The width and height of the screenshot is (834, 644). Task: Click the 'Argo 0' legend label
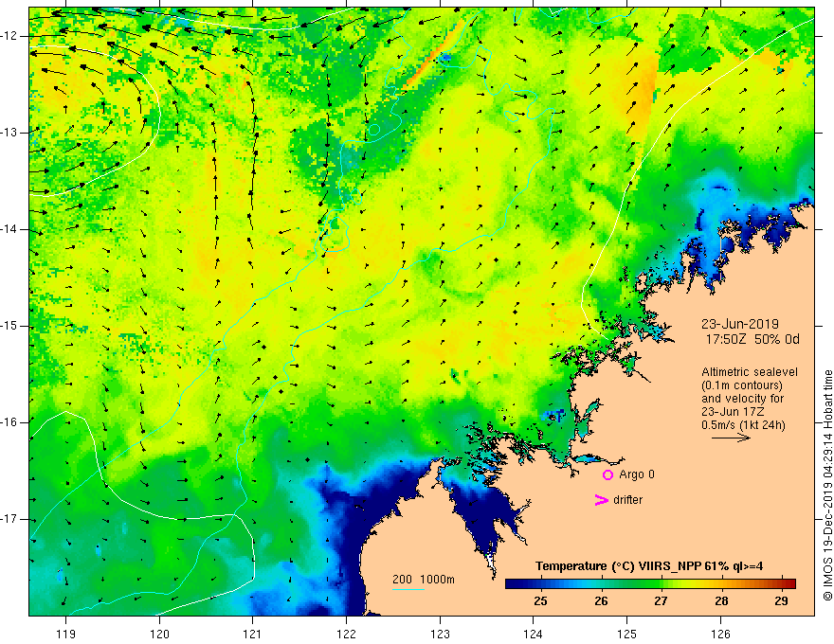point(637,474)
